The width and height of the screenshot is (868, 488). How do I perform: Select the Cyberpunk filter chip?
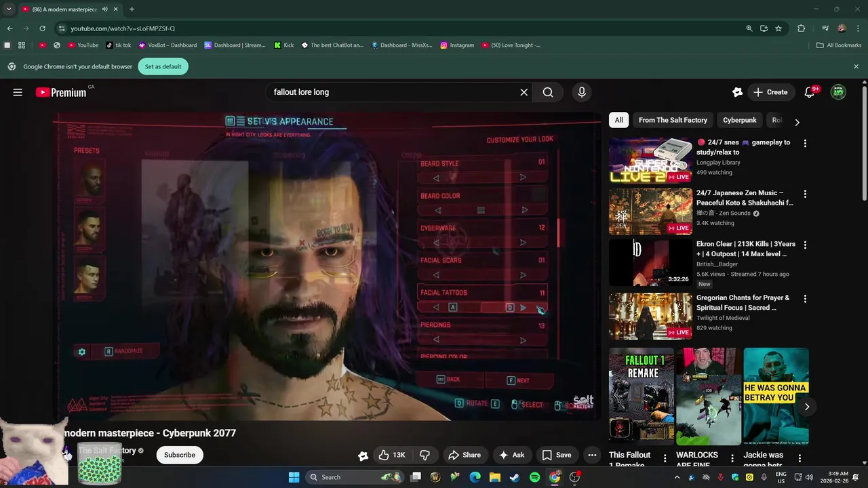click(x=739, y=120)
